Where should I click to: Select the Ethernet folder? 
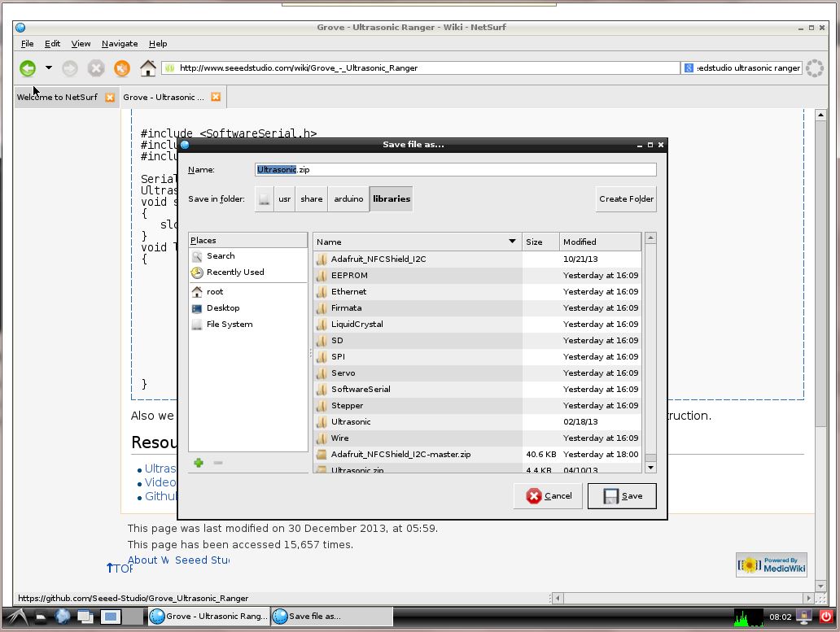[477, 292]
